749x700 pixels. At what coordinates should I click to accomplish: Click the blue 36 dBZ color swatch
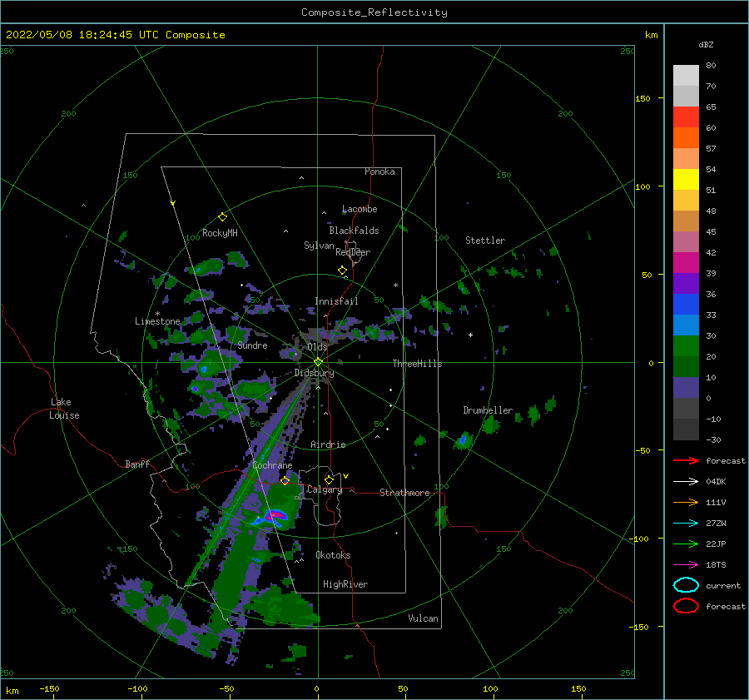tap(686, 304)
